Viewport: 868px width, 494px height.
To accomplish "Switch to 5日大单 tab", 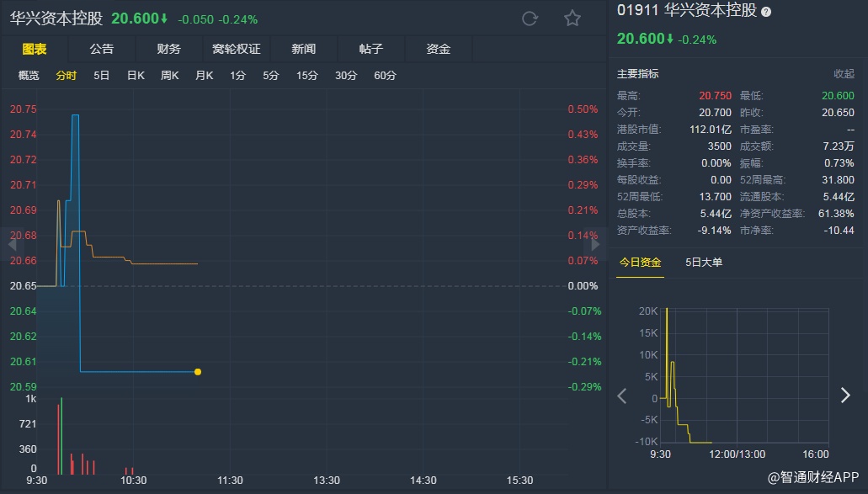I will coord(704,262).
